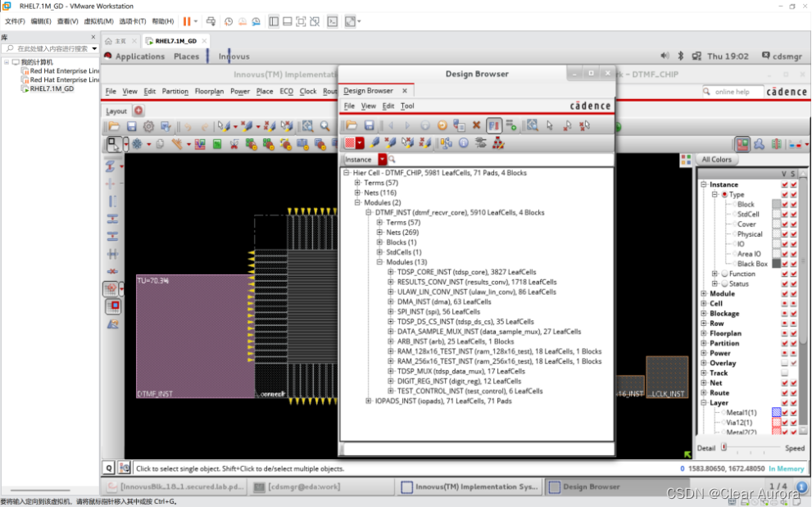Click the Detail-Speed slider
812x507 pixels.
point(750,447)
